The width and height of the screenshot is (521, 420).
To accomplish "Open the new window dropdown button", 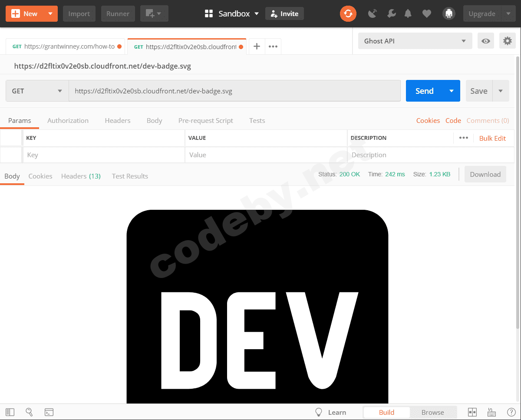I will click(x=154, y=13).
